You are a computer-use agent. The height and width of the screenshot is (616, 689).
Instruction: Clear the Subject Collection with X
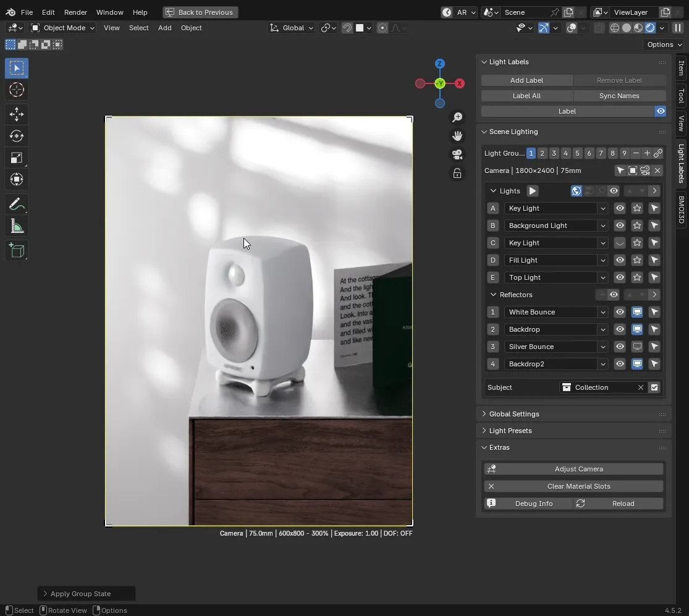(x=640, y=387)
